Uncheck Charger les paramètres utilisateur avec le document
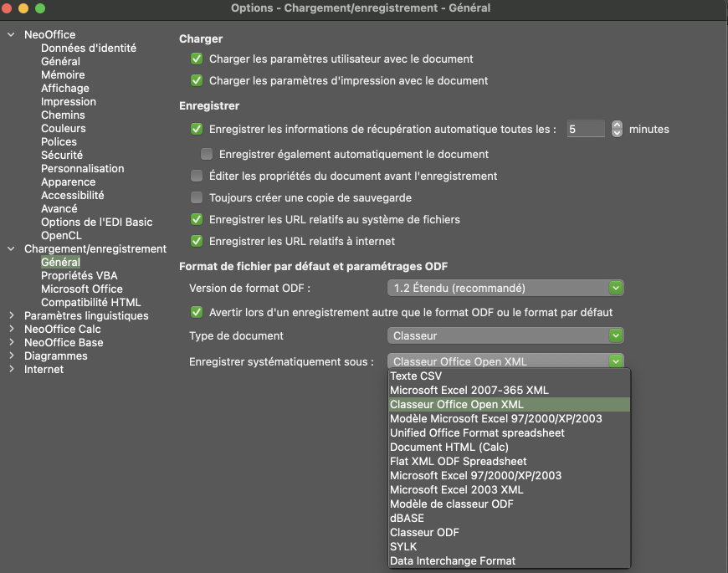 point(197,59)
